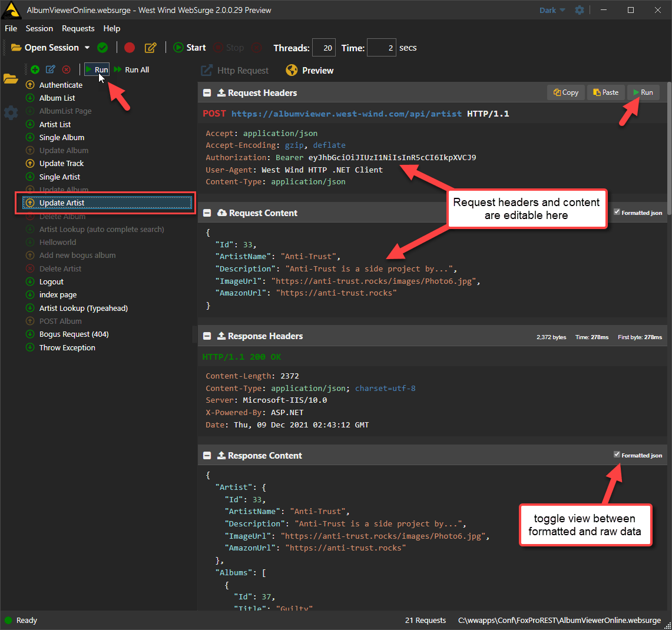Click the Open Session button
The height and width of the screenshot is (630, 672).
(45, 48)
